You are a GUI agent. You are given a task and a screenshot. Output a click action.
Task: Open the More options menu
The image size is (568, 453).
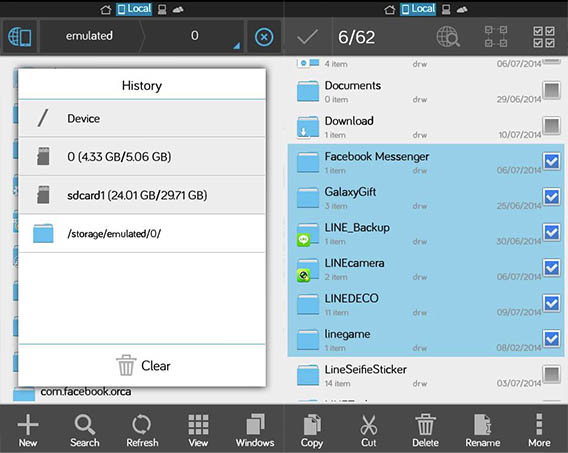tap(539, 430)
